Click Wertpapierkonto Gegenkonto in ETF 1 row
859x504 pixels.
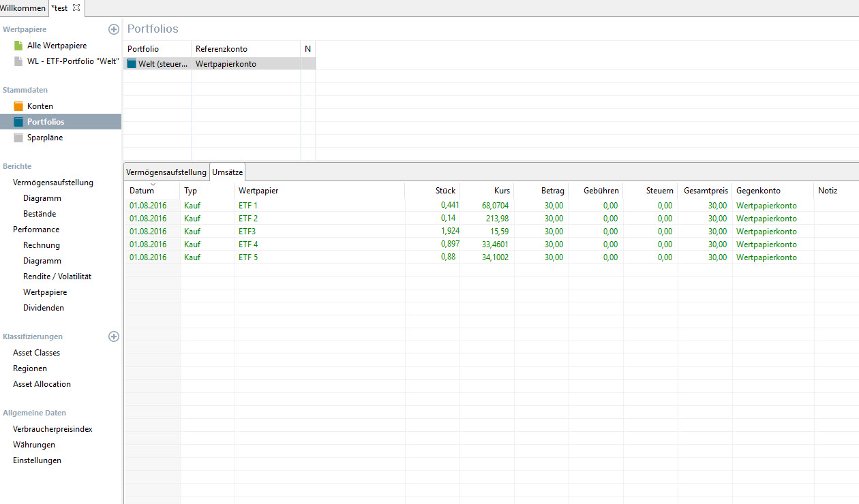pyautogui.click(x=766, y=205)
